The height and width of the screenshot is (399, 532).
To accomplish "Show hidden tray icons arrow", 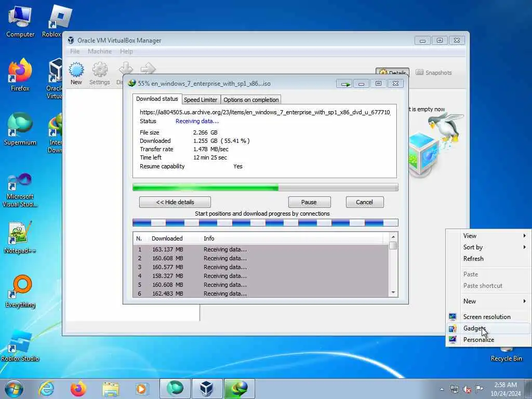I will click(x=442, y=389).
